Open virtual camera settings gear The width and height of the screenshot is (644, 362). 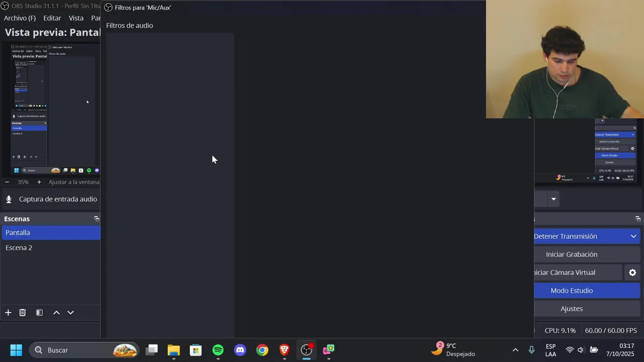632,273
